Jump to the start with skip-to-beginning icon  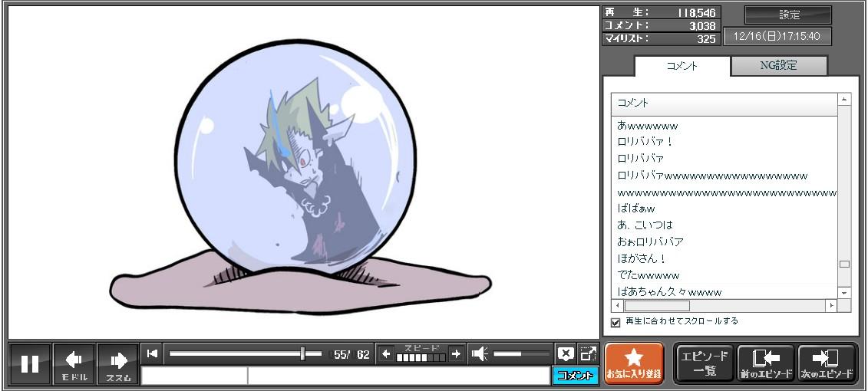coord(153,353)
